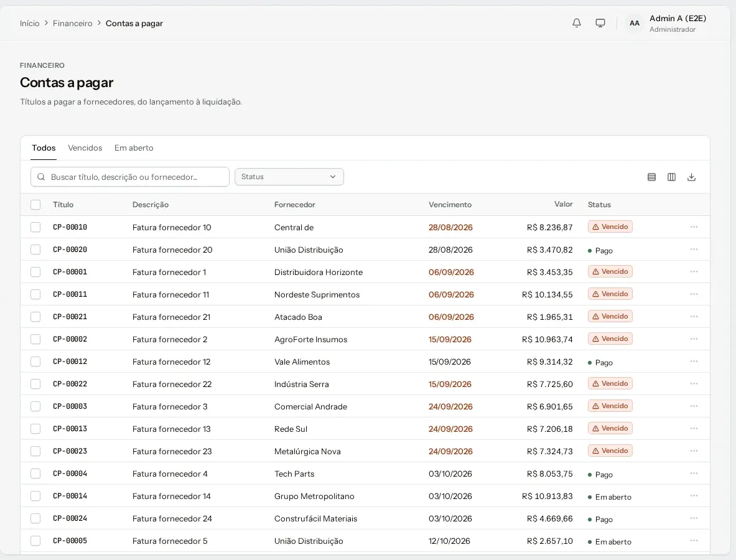The width and height of the screenshot is (736, 560).
Task: Toggle table density rows icon
Action: click(651, 177)
